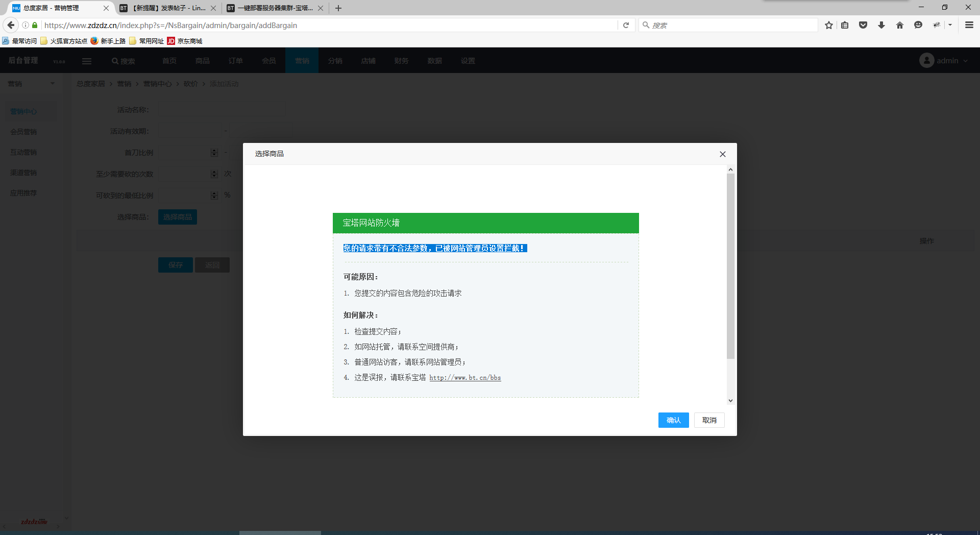Screen dimensions: 980x535
Task: Open the toolbar overflow dropdown arrow
Action: click(950, 25)
